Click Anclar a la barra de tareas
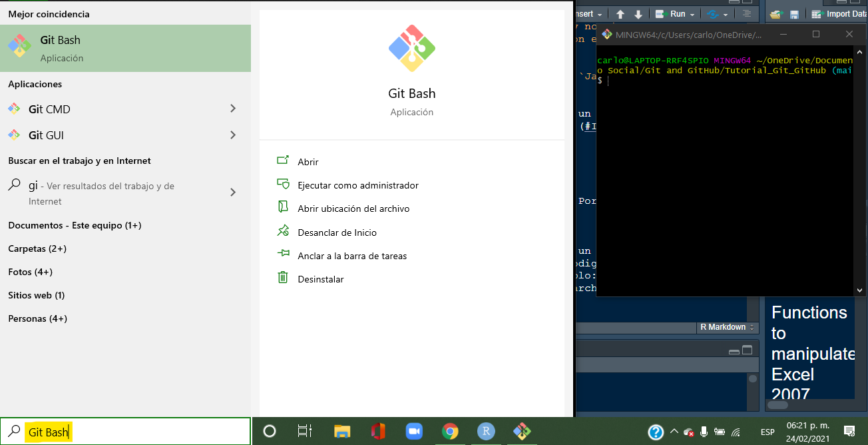 pos(351,256)
